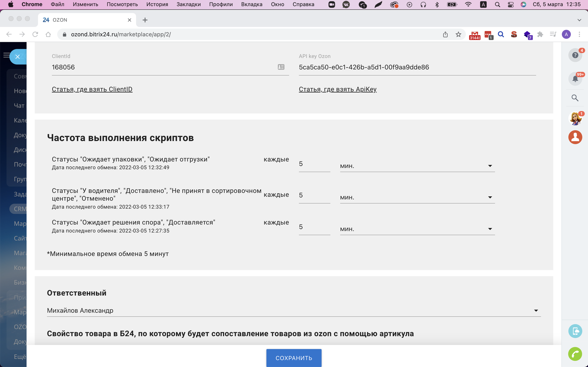Open the История menu in menu bar

click(x=157, y=4)
